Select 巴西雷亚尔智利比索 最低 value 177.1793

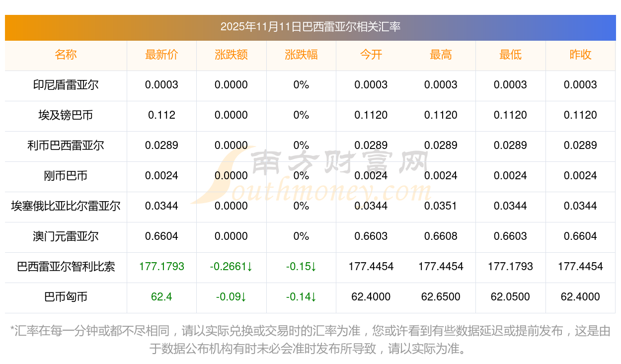[x=510, y=267]
